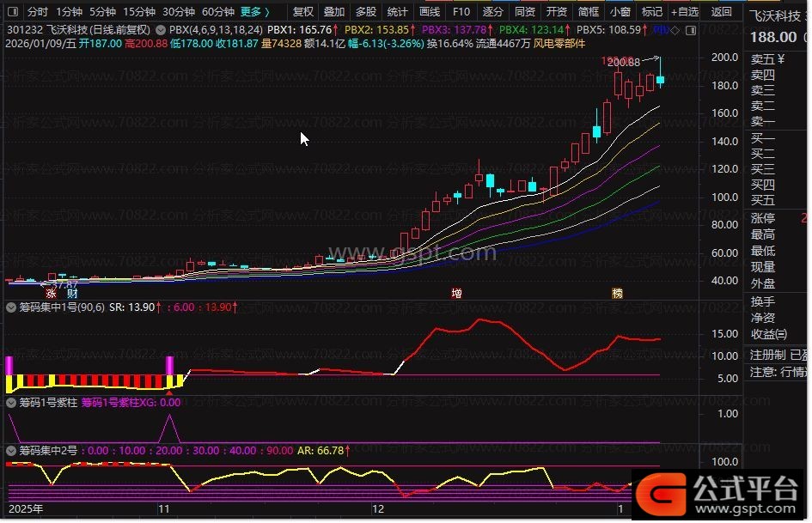Open the 筹码1号紫柱 indicator dropdown arrow

[10, 402]
